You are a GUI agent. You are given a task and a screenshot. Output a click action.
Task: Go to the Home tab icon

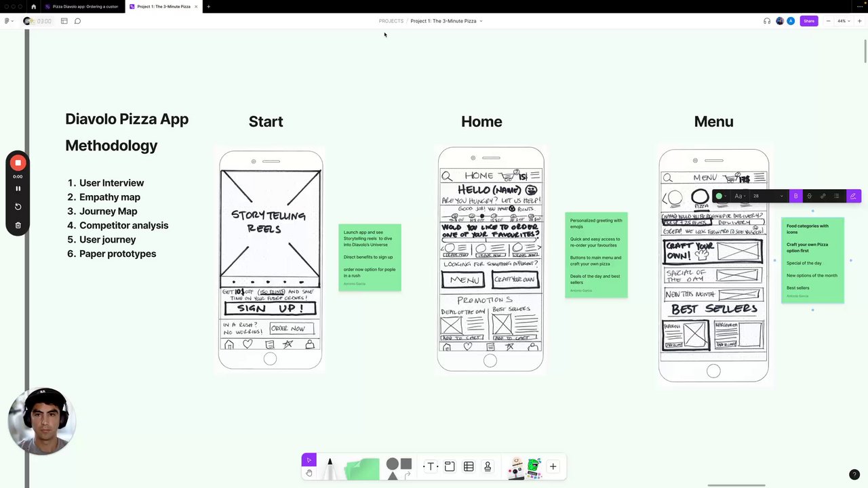[x=33, y=7]
